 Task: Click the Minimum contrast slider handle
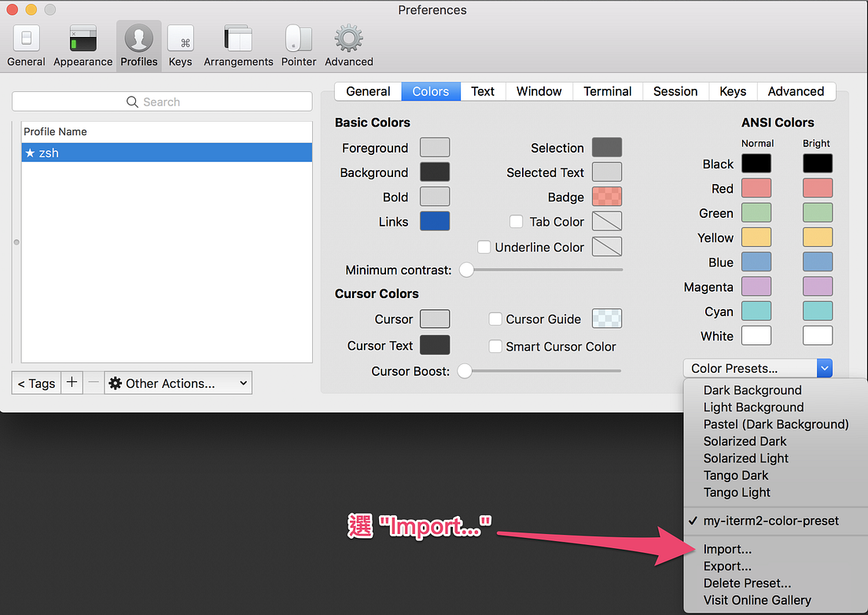click(x=467, y=270)
